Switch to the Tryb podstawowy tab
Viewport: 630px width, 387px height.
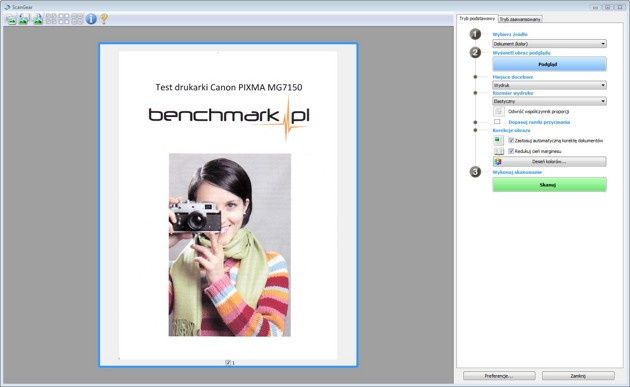[x=477, y=18]
